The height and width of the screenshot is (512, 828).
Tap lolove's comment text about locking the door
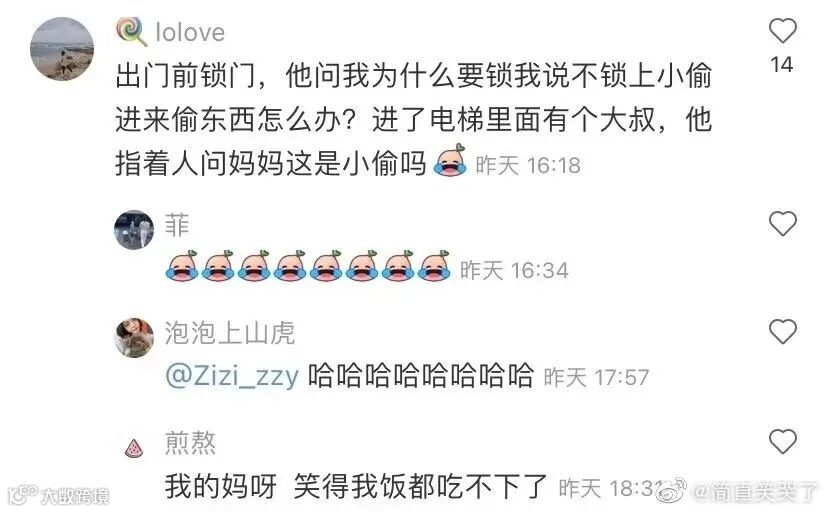[x=413, y=120]
